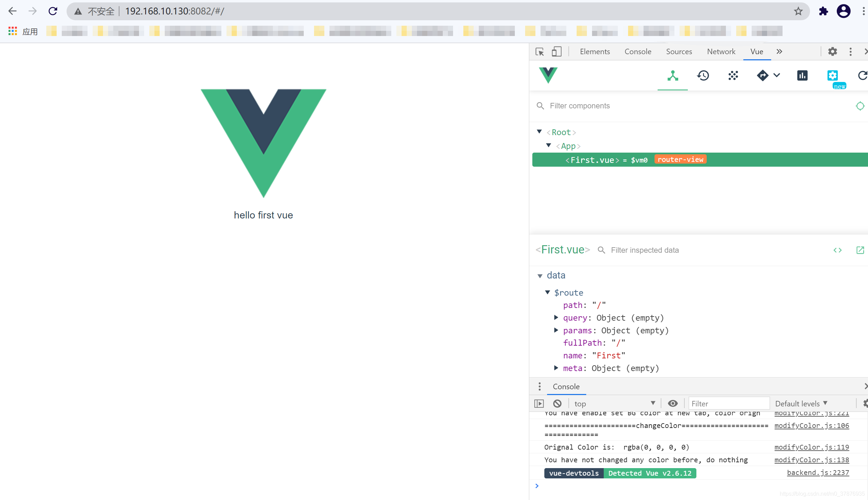Collapse the App tree node
The image size is (868, 500).
tap(548, 146)
